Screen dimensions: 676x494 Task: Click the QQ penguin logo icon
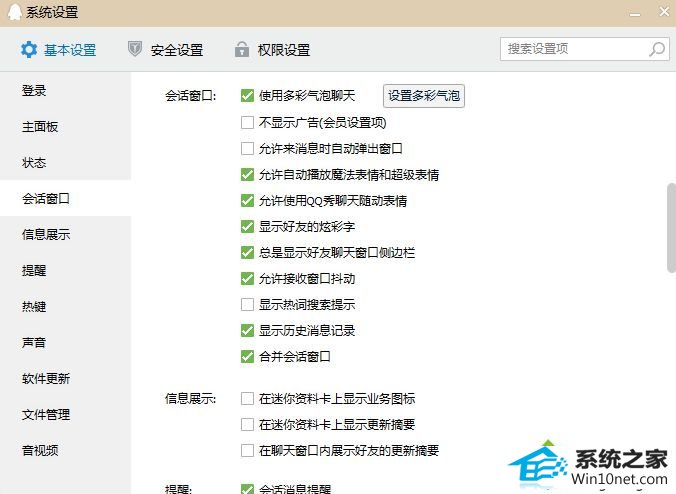coord(14,12)
